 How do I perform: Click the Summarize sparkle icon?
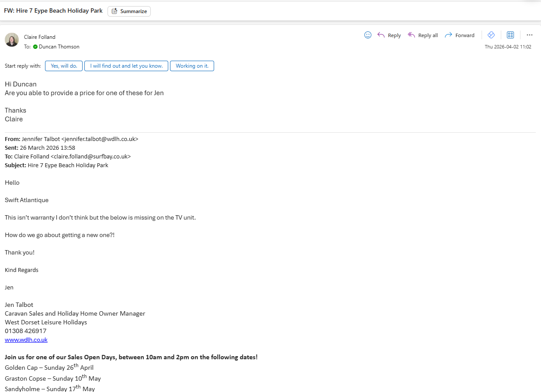(x=114, y=11)
